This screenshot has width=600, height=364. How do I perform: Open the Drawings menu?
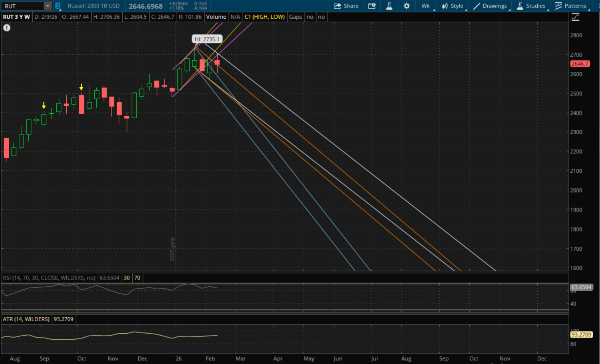pyautogui.click(x=490, y=6)
